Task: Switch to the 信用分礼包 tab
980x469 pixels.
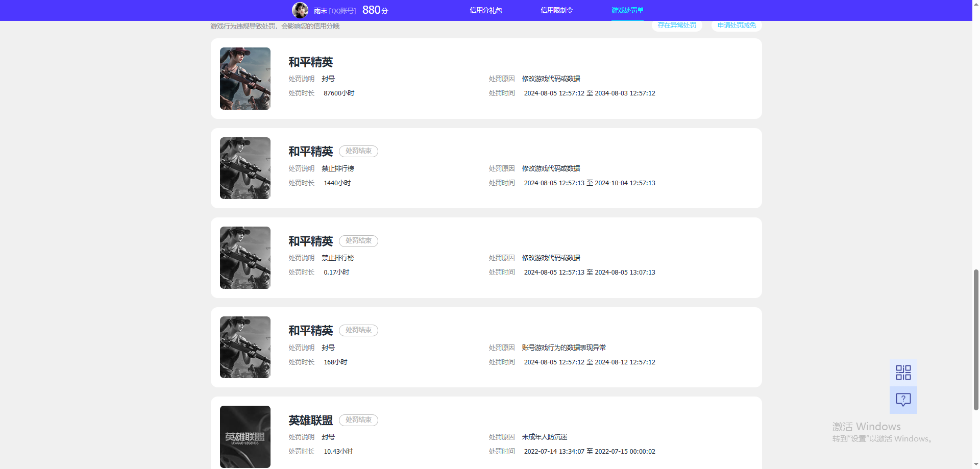Action: (486, 10)
